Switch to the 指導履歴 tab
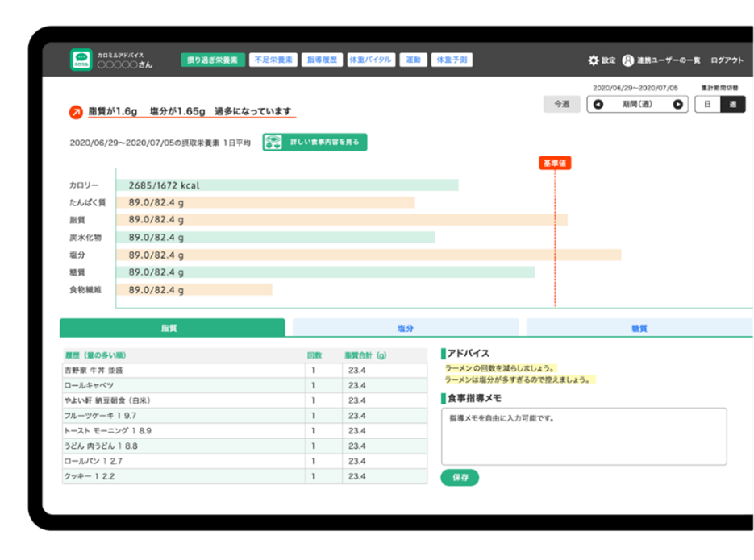This screenshot has height=560, width=754. (x=322, y=60)
